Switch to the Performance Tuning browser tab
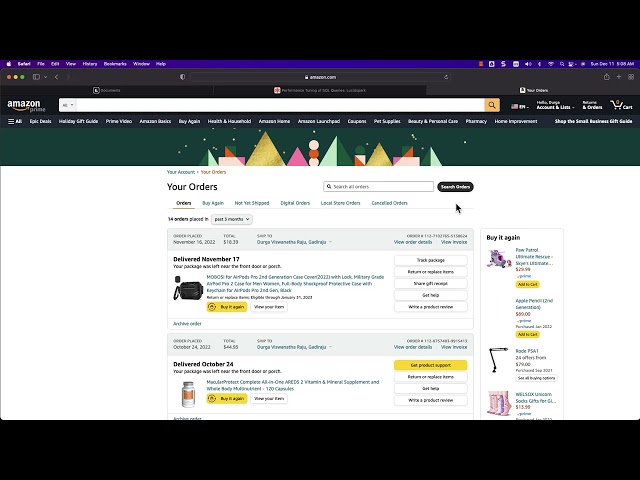The height and width of the screenshot is (480, 640). pos(320,90)
